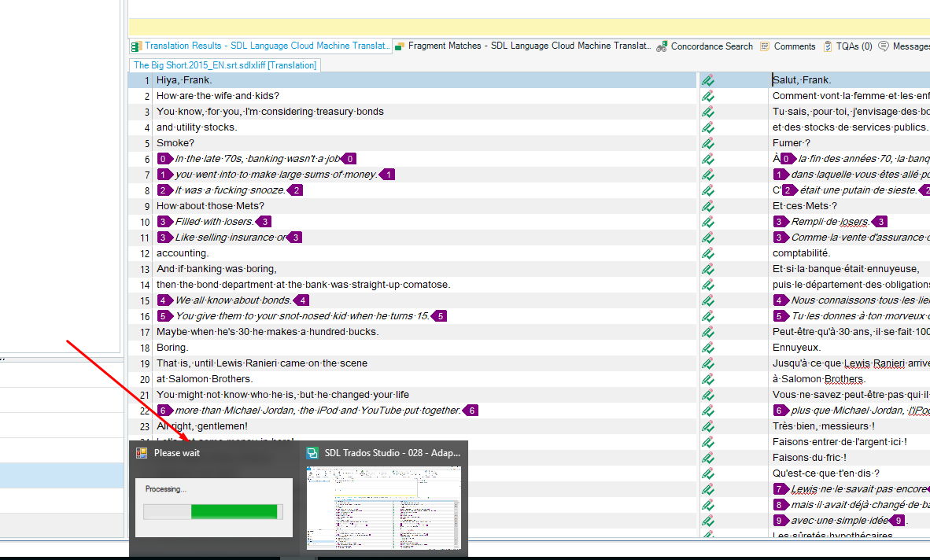Screen dimensions: 930x560
Task: Click 'SDL Trados Studio - 028 - Adap...' preview title
Action: [x=393, y=453]
